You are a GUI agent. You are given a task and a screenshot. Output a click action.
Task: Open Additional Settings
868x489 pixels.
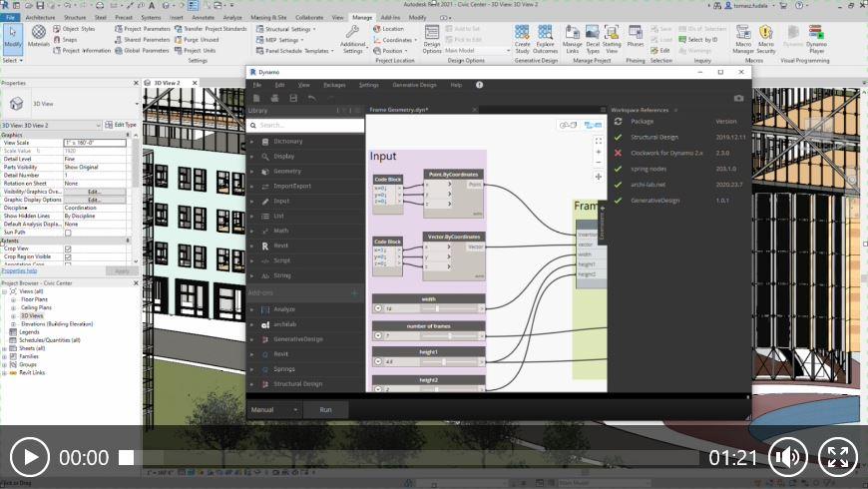click(x=352, y=39)
